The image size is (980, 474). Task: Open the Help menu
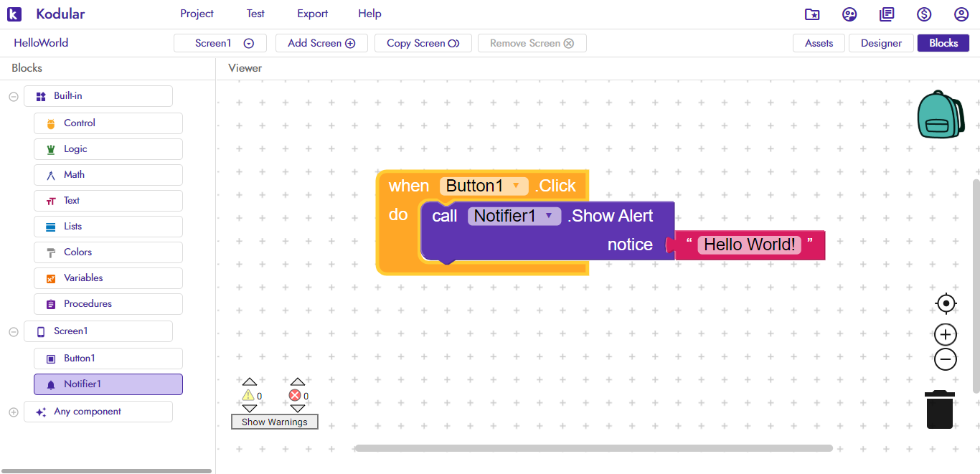click(370, 14)
